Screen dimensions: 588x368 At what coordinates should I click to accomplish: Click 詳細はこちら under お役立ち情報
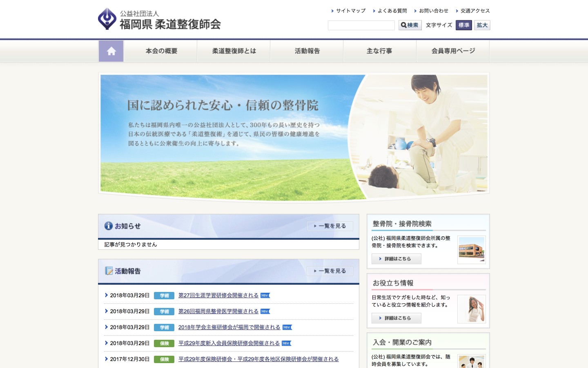point(396,318)
